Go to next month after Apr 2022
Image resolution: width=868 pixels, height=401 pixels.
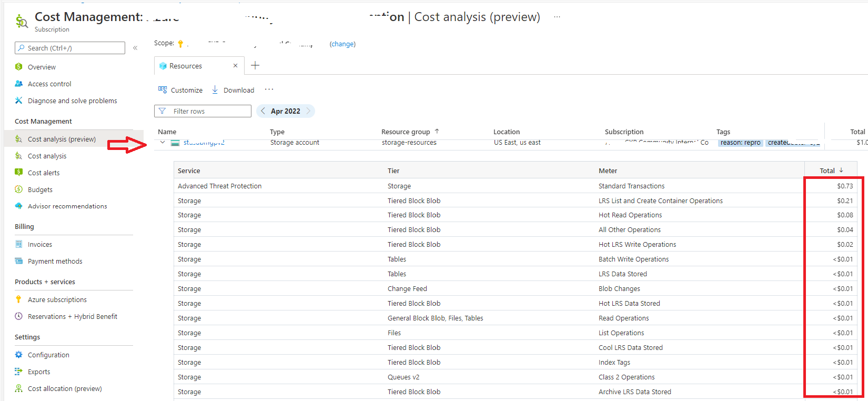[308, 111]
